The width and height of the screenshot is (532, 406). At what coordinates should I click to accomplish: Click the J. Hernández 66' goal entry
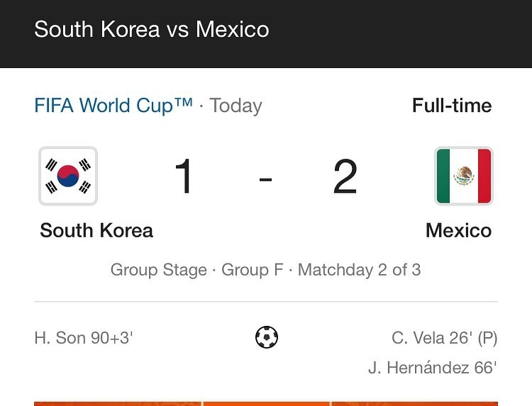pos(433,368)
